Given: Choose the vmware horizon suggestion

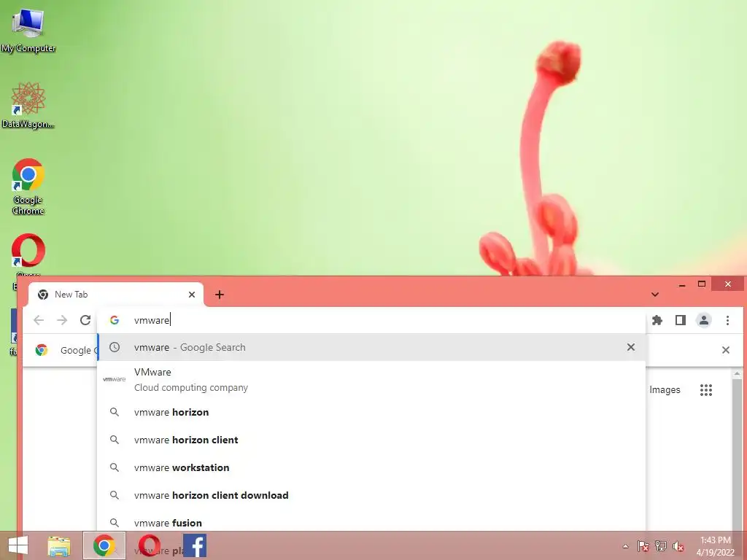Looking at the screenshot, I should (x=371, y=412).
